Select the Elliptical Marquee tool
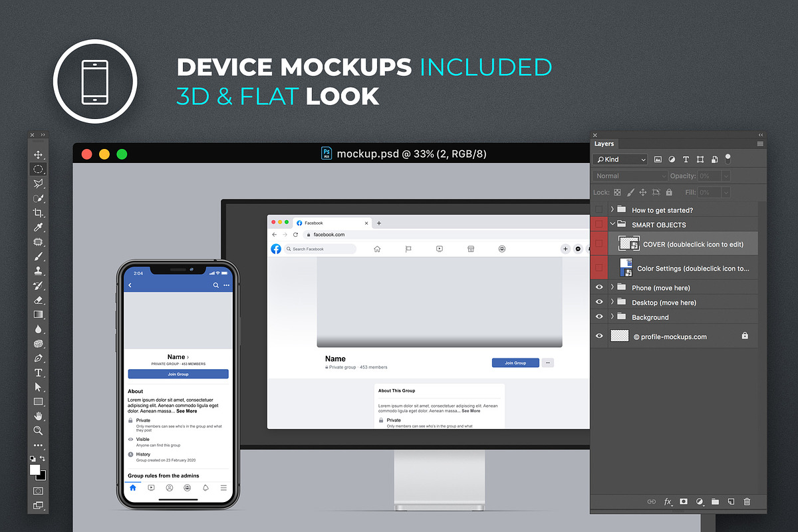 pos(38,169)
